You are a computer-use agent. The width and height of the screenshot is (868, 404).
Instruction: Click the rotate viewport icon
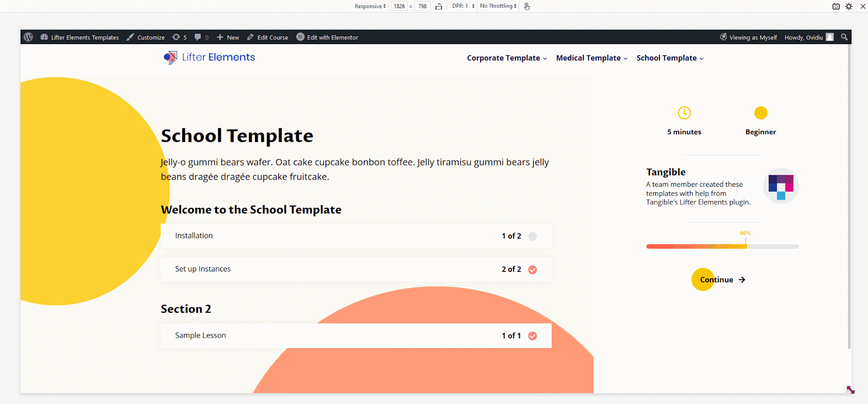point(439,7)
